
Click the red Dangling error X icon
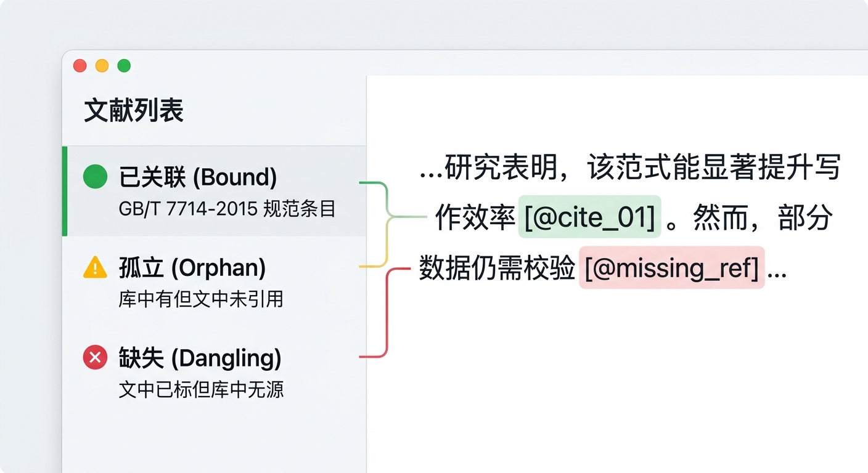[95, 358]
